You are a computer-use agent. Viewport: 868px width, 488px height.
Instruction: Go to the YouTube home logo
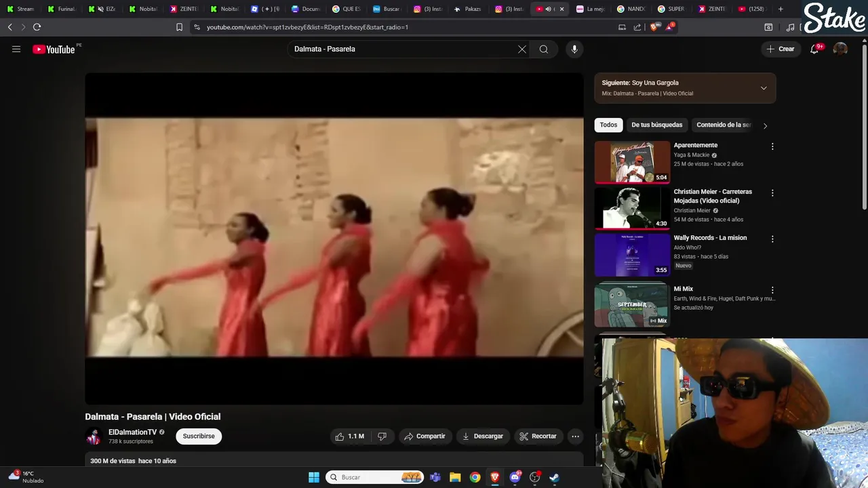click(54, 49)
